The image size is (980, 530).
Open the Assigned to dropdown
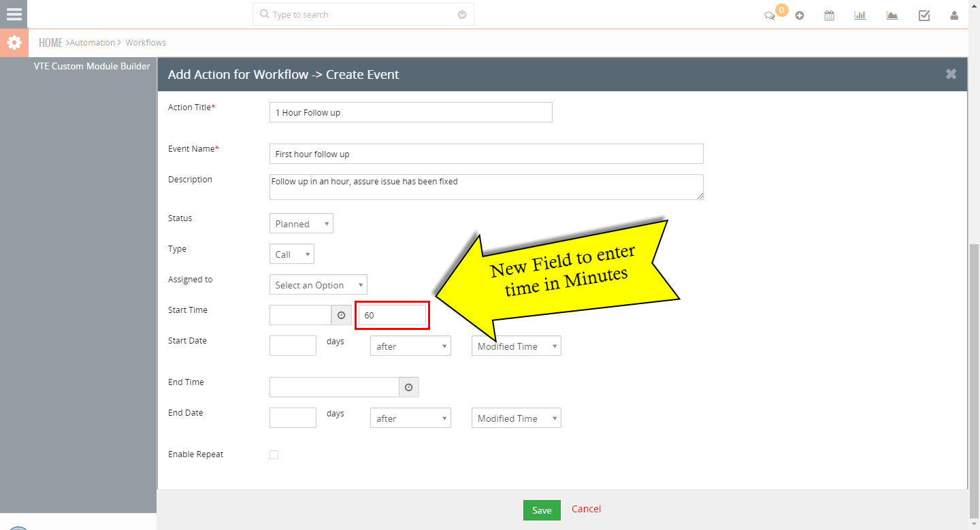[x=318, y=284]
